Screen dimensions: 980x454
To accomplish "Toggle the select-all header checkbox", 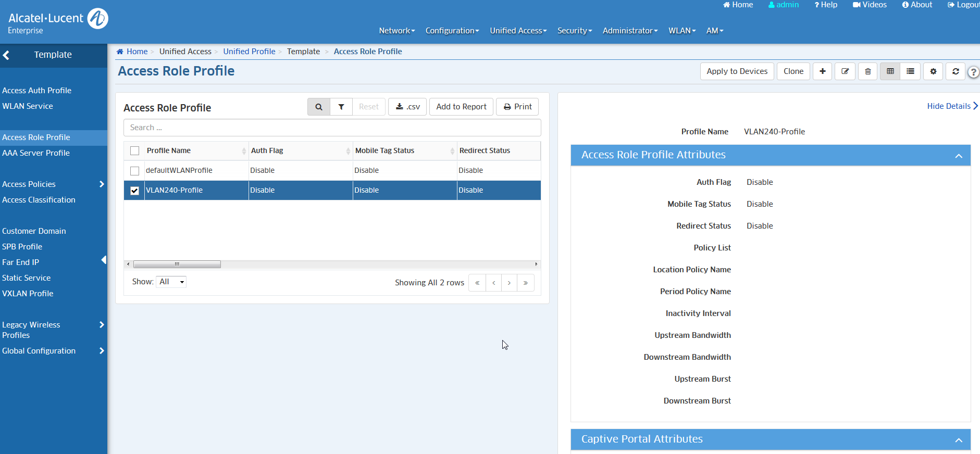I will 135,151.
